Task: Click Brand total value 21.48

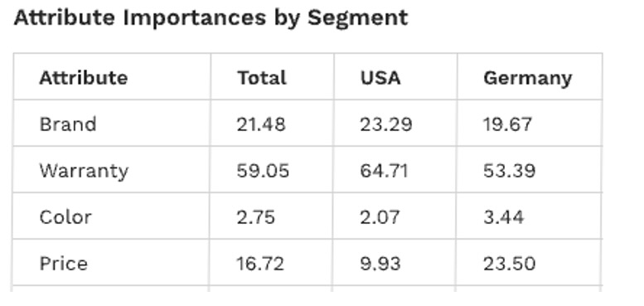Action: [x=261, y=124]
